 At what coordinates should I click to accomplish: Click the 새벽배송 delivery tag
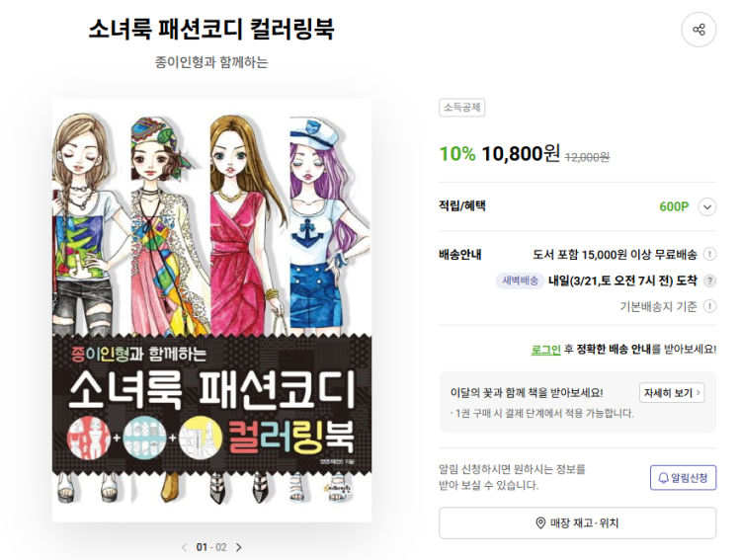coord(520,280)
